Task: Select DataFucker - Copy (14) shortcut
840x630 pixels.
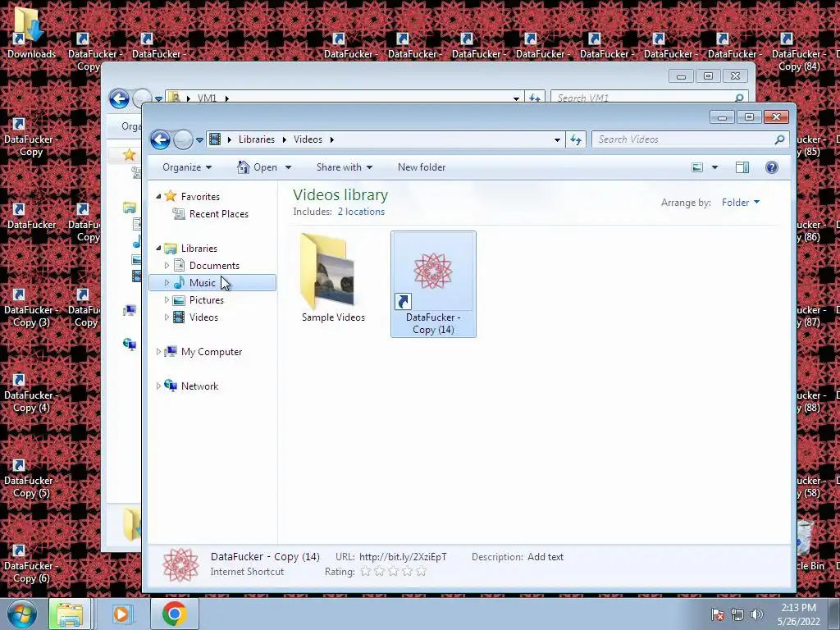Action: [433, 285]
